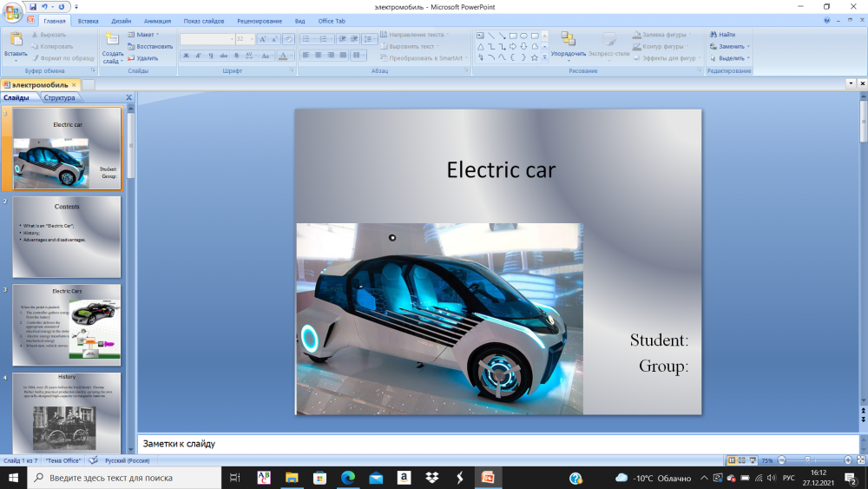868x489 pixels.
Task: Open the Вставка ribbon tab
Action: 88,21
